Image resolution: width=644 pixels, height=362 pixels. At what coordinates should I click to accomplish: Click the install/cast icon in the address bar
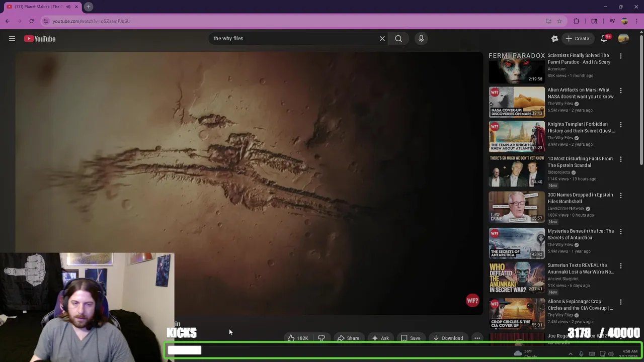click(548, 21)
